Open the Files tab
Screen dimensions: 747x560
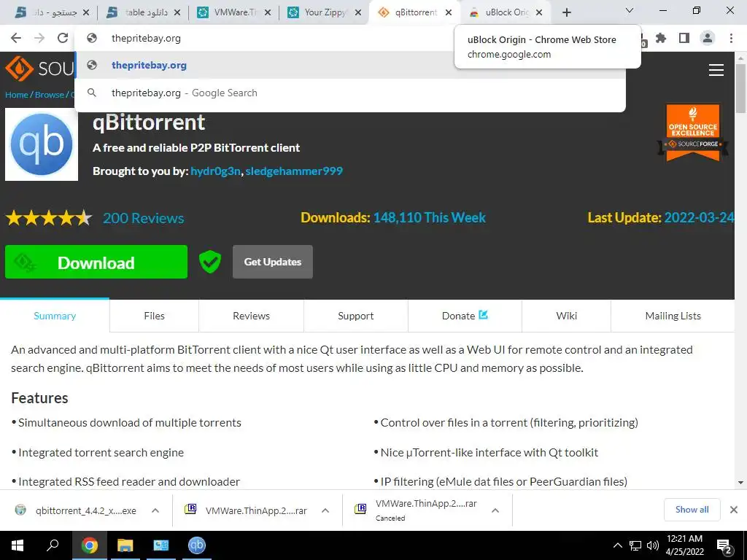click(155, 316)
